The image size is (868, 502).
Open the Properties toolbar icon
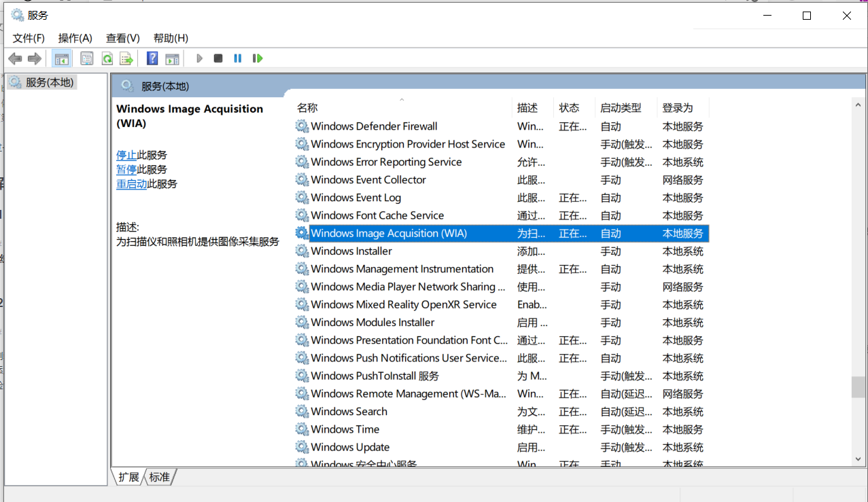click(87, 58)
